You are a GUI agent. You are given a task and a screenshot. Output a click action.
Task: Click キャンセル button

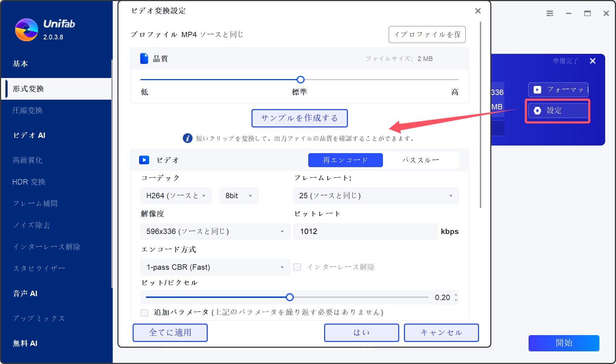441,333
